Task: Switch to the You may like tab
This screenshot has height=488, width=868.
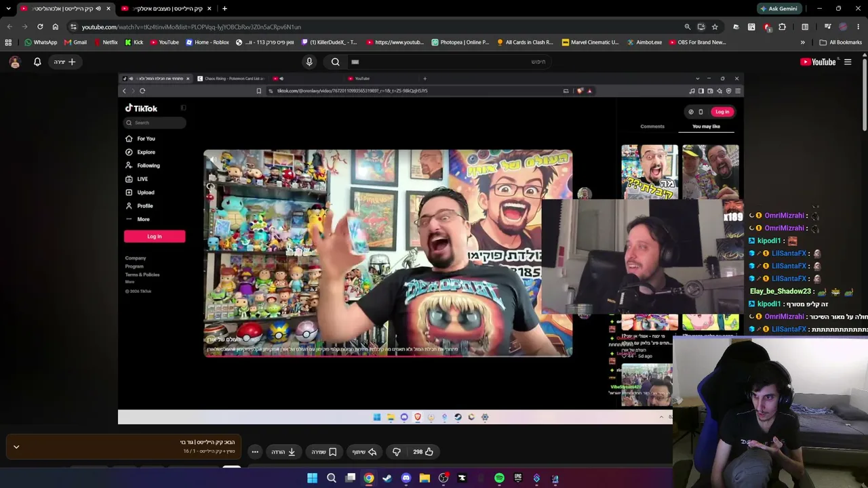Action: click(x=706, y=126)
